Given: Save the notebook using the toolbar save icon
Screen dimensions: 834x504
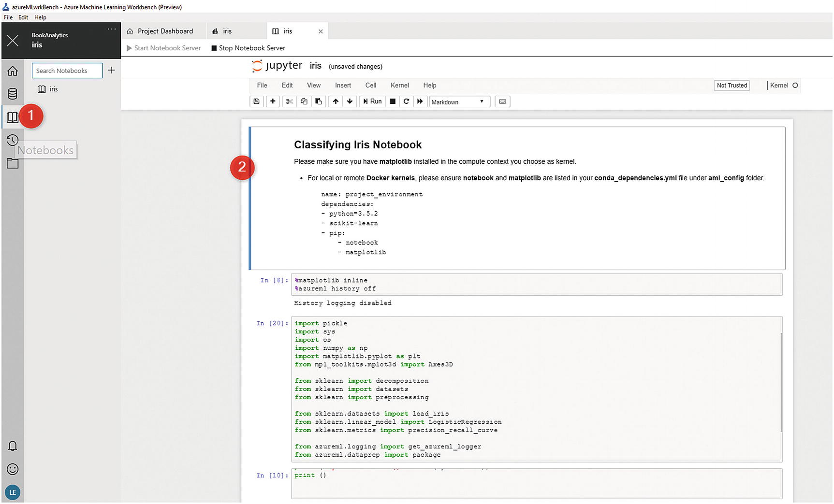Looking at the screenshot, I should [x=256, y=101].
